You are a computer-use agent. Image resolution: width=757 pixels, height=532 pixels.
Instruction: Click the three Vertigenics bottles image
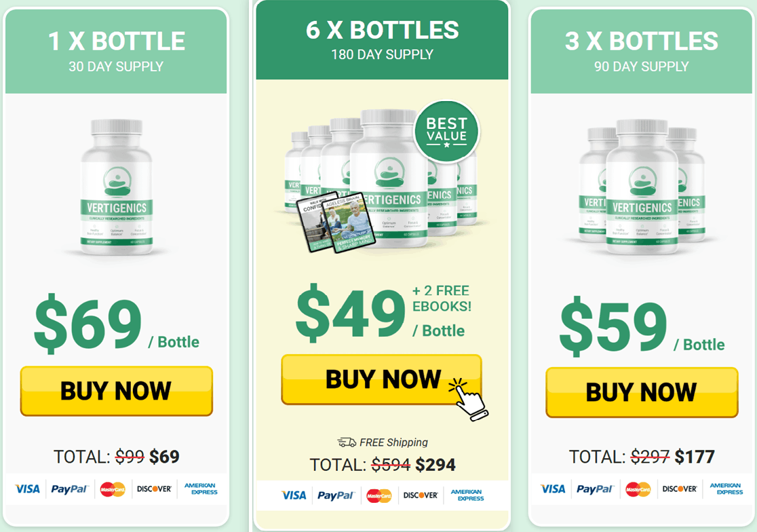[642, 187]
